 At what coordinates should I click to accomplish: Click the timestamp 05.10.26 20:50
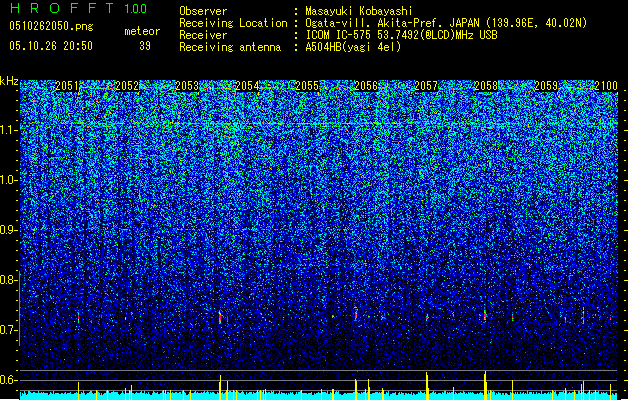coord(51,46)
